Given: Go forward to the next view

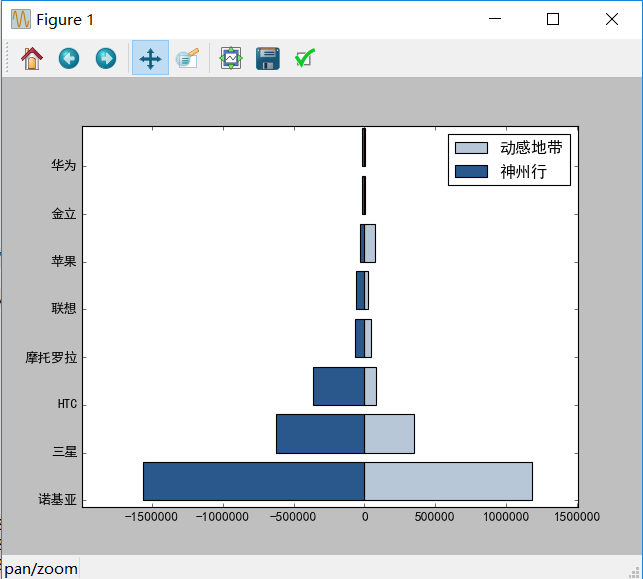Looking at the screenshot, I should coord(106,58).
